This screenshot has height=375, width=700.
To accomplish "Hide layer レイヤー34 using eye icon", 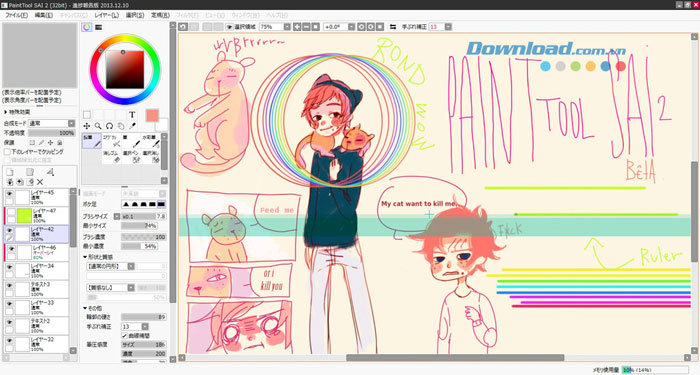I will point(9,267).
